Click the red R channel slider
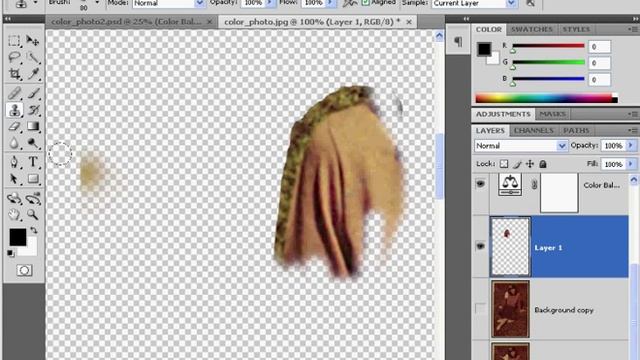Screen dimensions: 640x360 click(548, 46)
